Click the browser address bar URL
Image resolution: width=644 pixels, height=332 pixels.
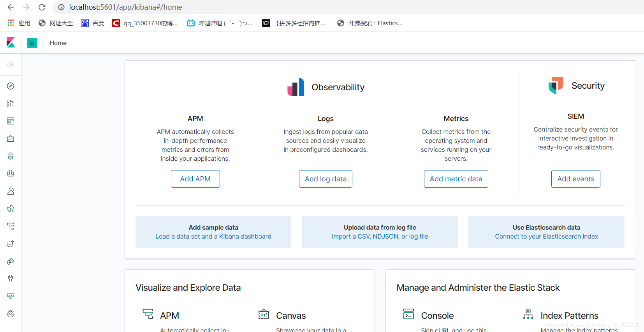point(125,7)
